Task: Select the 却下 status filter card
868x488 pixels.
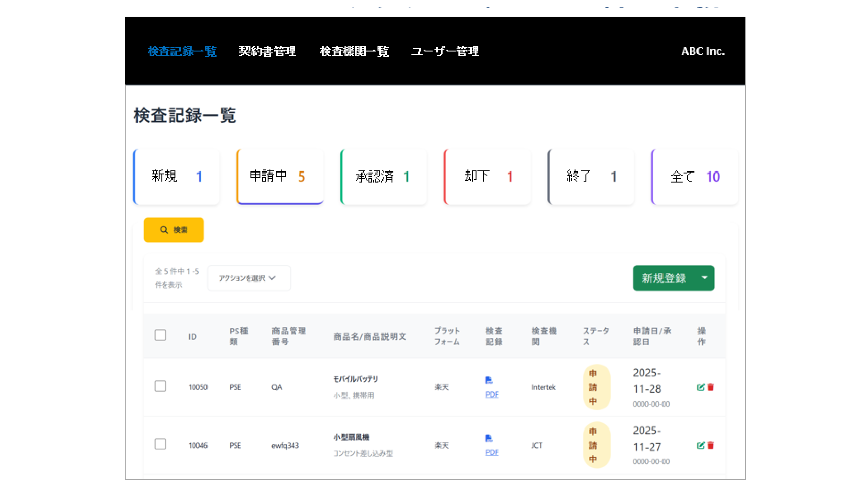Action: (x=487, y=177)
